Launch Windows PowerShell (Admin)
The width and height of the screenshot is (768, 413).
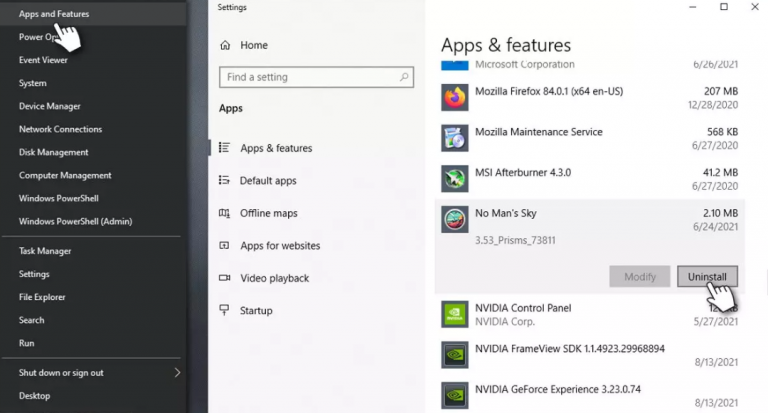[x=75, y=221]
